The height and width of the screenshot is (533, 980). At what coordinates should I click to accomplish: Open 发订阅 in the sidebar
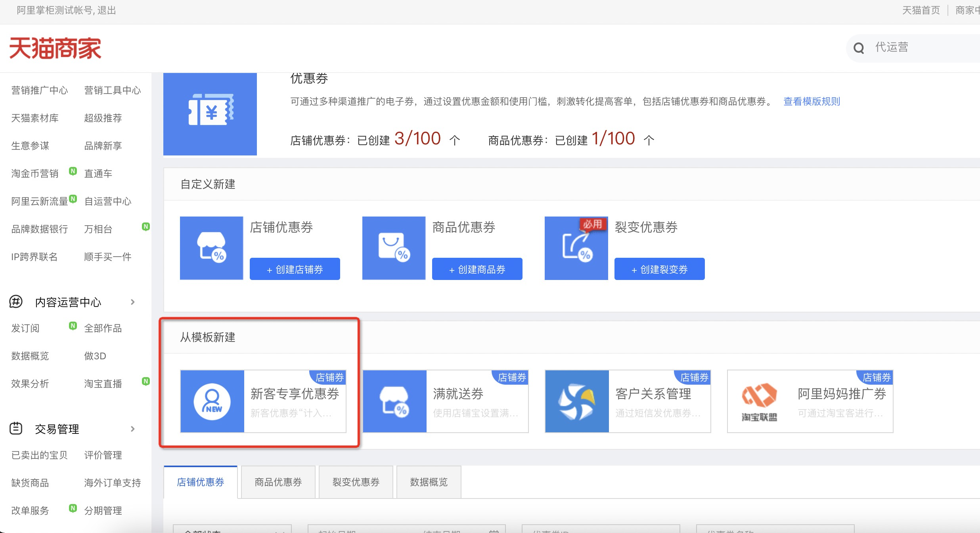pos(25,328)
